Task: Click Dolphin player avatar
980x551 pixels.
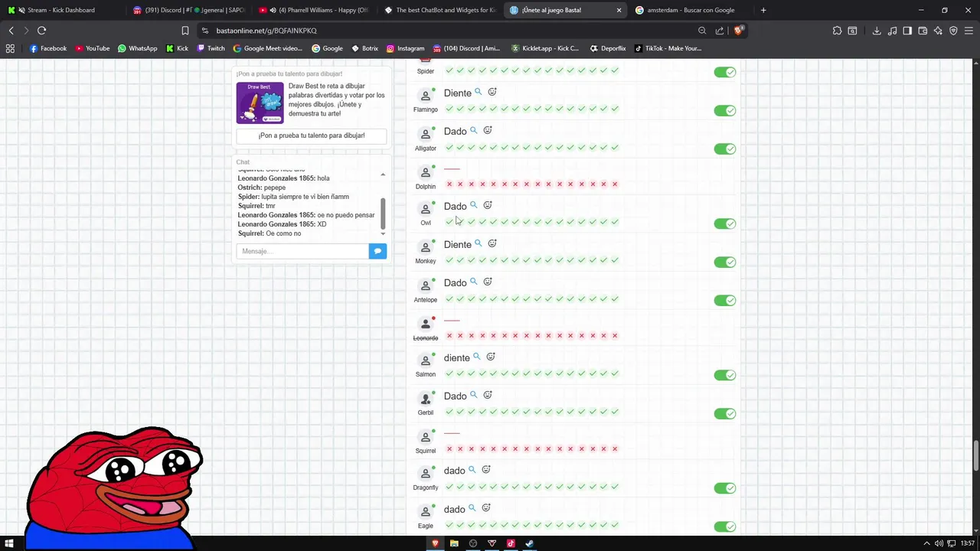Action: 426,171
